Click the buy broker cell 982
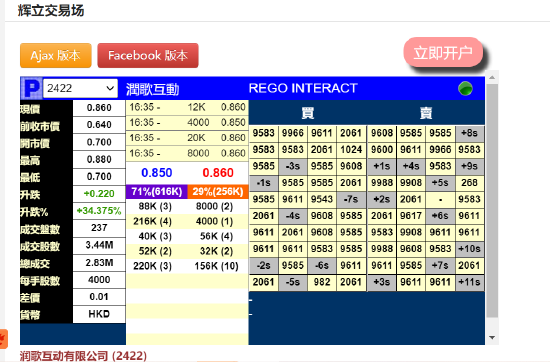Image resolution: width=550 pixels, height=362 pixels. click(x=322, y=282)
